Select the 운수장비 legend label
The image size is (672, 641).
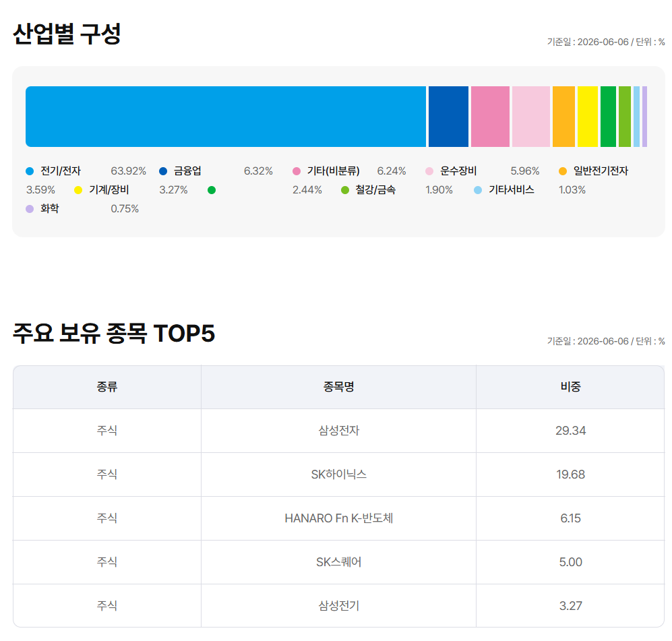[x=458, y=171]
